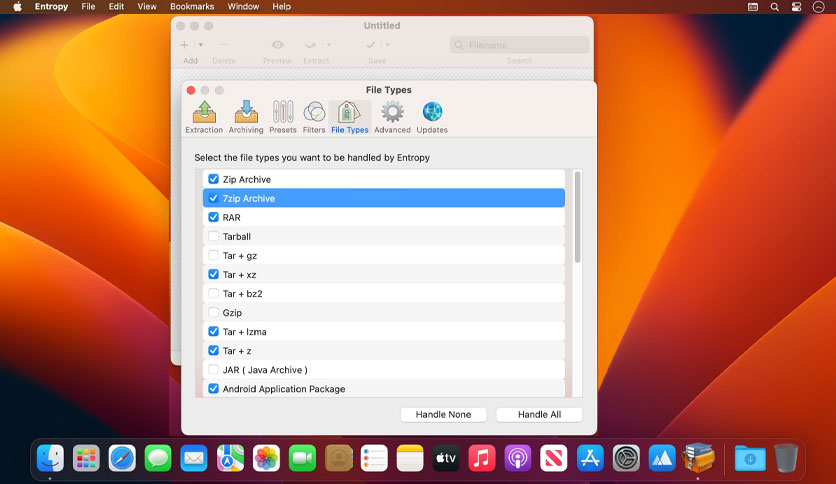Open the View menu
This screenshot has width=836, height=484.
click(x=147, y=6)
